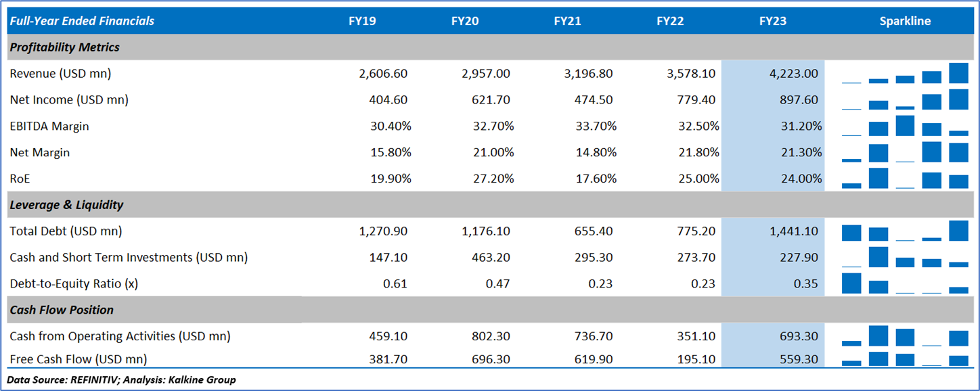
Task: Click the Revenue row sparkline chart
Action: pos(905,73)
